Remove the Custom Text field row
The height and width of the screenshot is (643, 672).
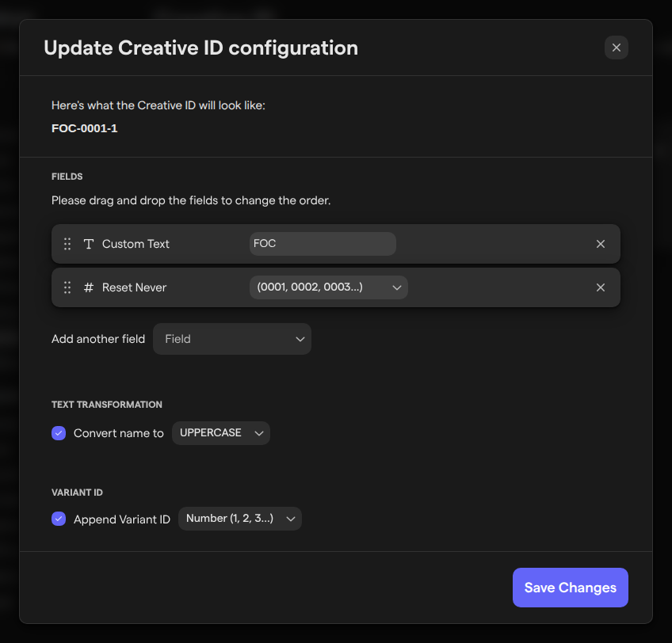pos(600,244)
